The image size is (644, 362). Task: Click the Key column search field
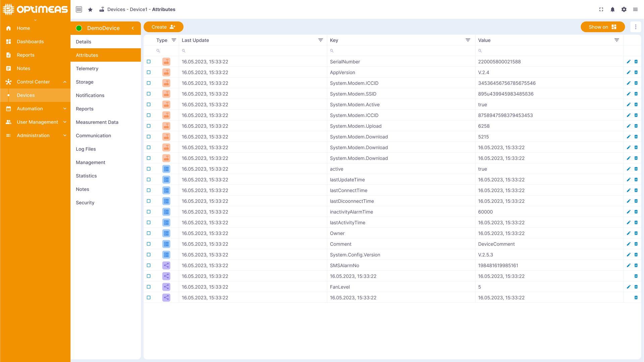(x=401, y=51)
